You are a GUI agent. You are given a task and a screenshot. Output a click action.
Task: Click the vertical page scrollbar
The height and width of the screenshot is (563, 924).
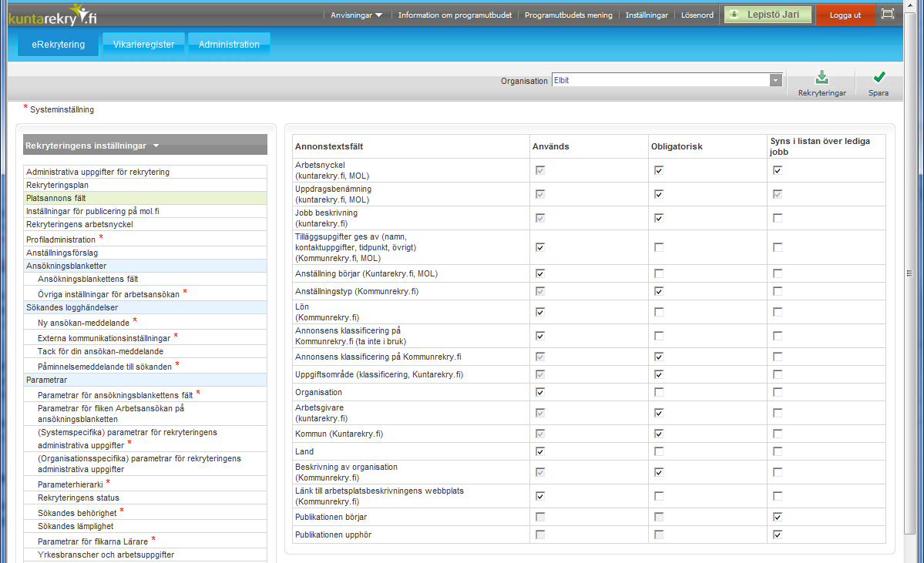(x=910, y=273)
